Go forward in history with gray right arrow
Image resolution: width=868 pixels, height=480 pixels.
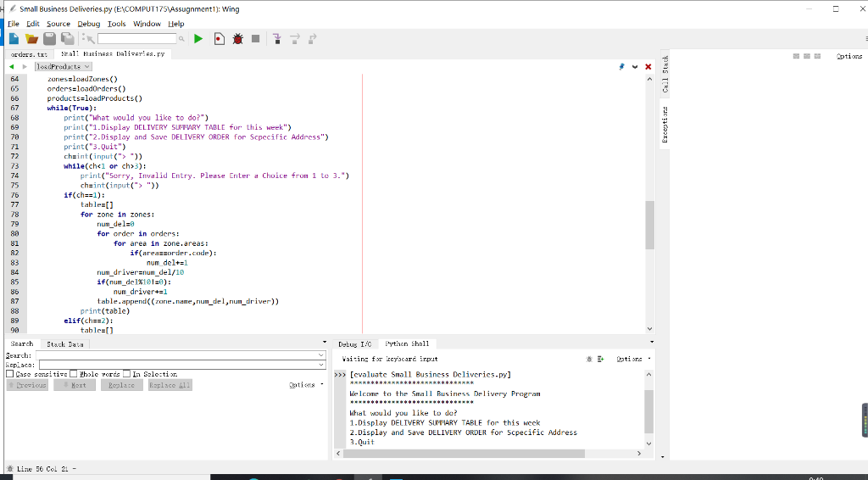tap(25, 66)
